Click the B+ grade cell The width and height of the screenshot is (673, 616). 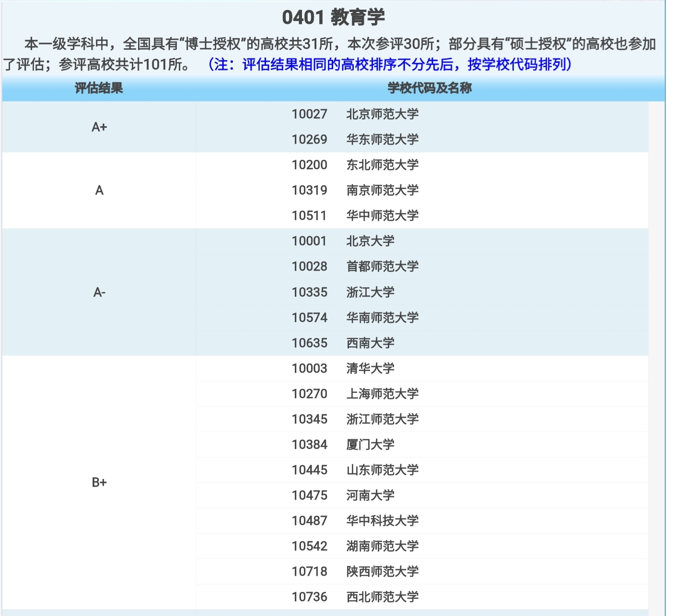(99, 482)
